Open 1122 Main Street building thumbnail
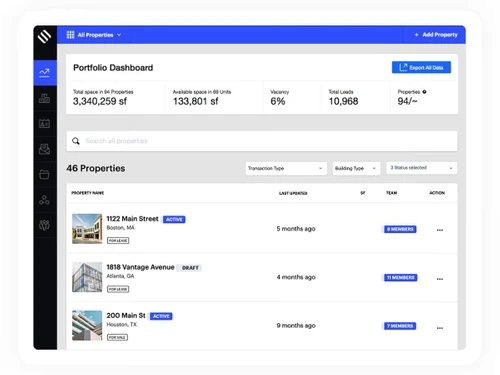The width and height of the screenshot is (500, 375). pos(87,229)
